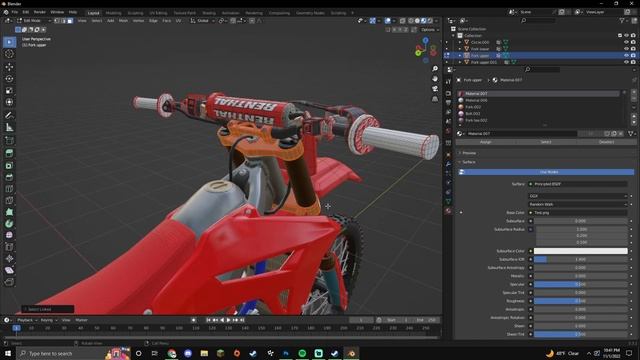The image size is (640, 360).
Task: Click the play animation button
Action: pos(228,320)
